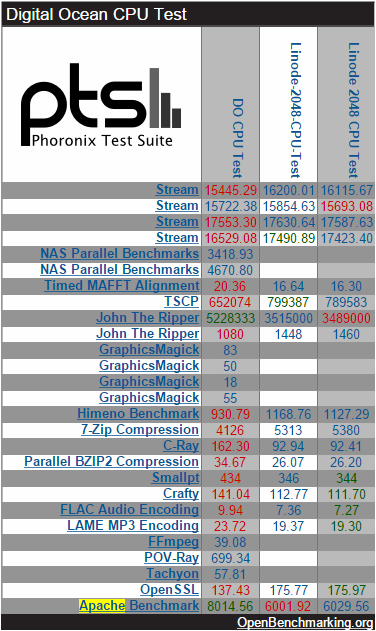Open the Stream link beside 17553.30

click(x=177, y=222)
